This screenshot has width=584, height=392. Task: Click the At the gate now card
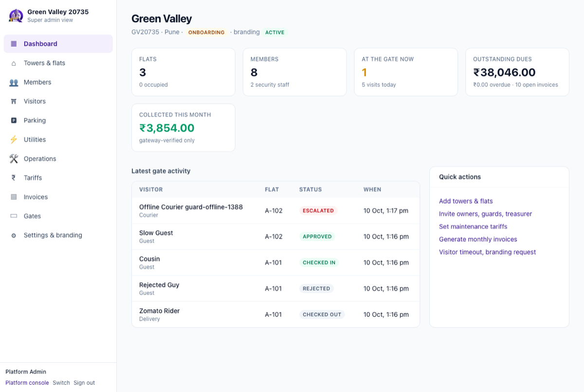click(406, 72)
